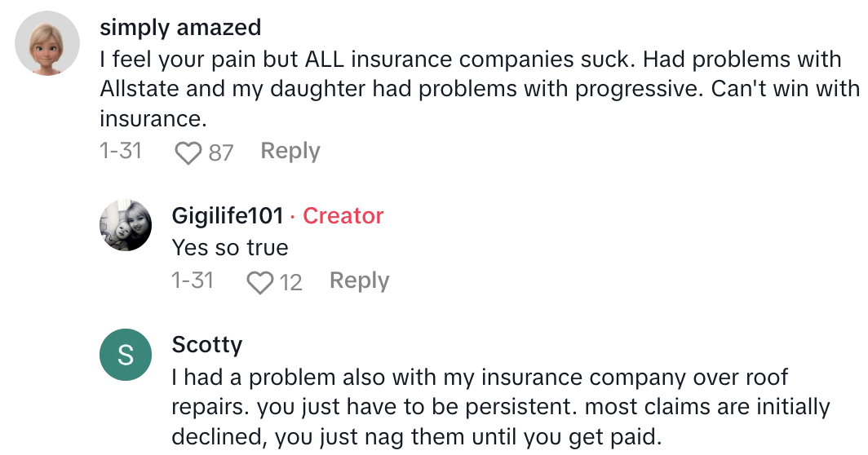The height and width of the screenshot is (455, 868).
Task: Click the words 'roof' in Scotty's comment
Action: click(x=766, y=378)
